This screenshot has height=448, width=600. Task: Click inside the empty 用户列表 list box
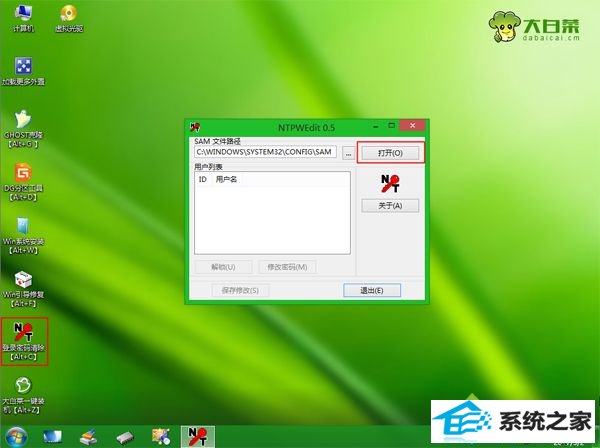click(272, 218)
